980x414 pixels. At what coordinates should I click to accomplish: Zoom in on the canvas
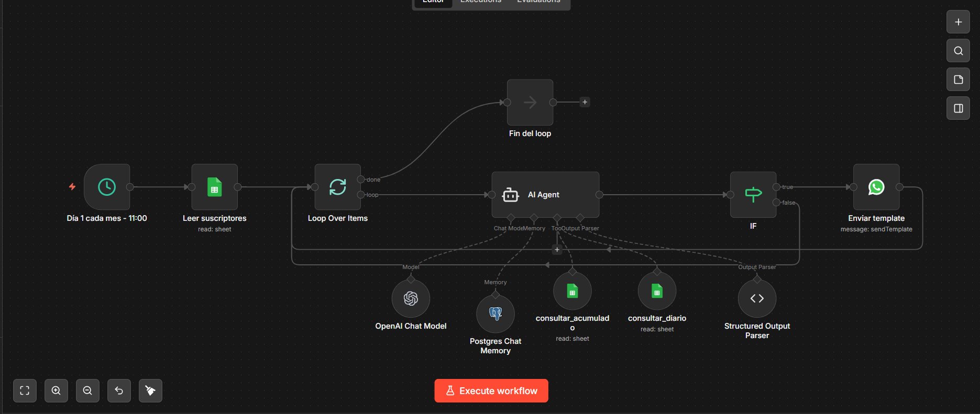pyautogui.click(x=56, y=390)
